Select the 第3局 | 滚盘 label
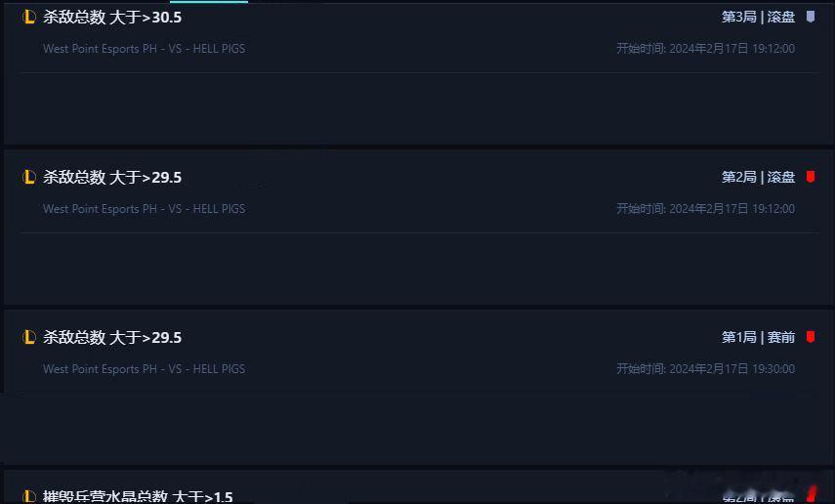This screenshot has width=835, height=504. coord(758,17)
